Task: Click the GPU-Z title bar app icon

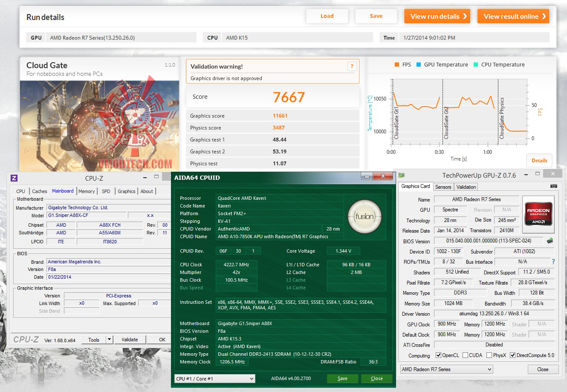Action: [x=402, y=175]
